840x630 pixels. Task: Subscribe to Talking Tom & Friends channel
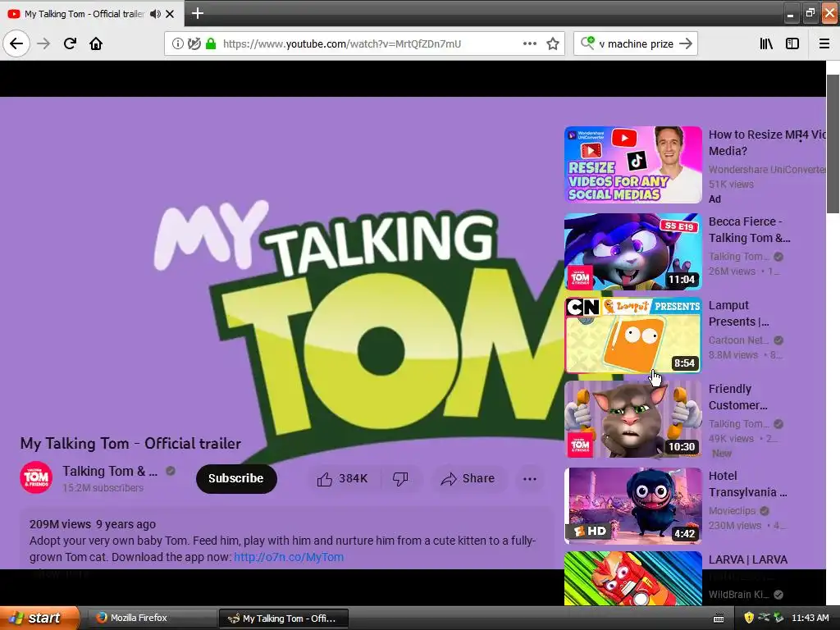[236, 478]
